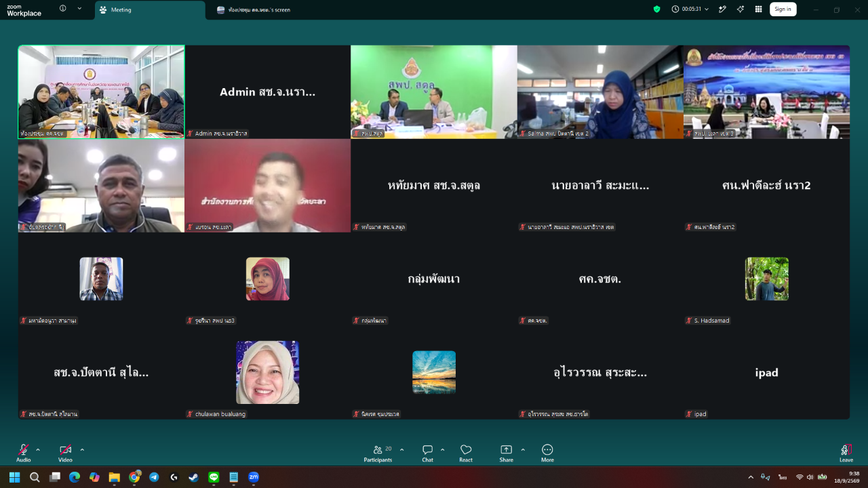Click the Leave meeting icon
The height and width of the screenshot is (488, 868).
pos(846,453)
